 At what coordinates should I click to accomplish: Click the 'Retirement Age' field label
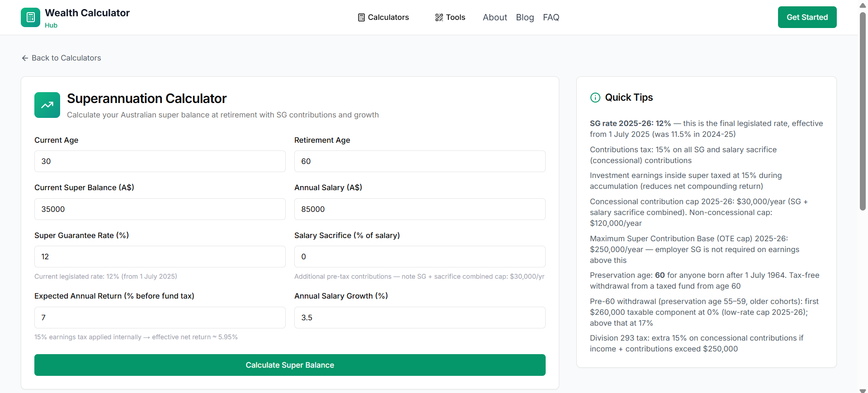tap(322, 140)
